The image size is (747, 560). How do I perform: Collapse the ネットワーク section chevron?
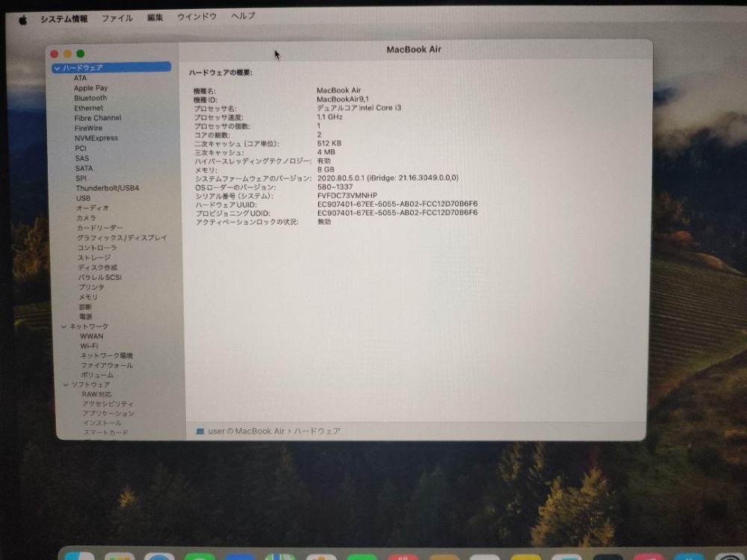pyautogui.click(x=63, y=326)
